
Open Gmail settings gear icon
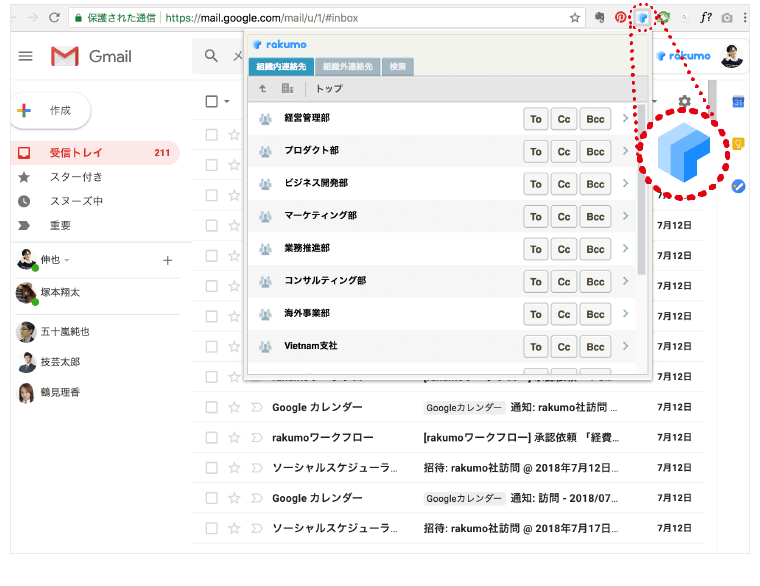pyautogui.click(x=684, y=101)
